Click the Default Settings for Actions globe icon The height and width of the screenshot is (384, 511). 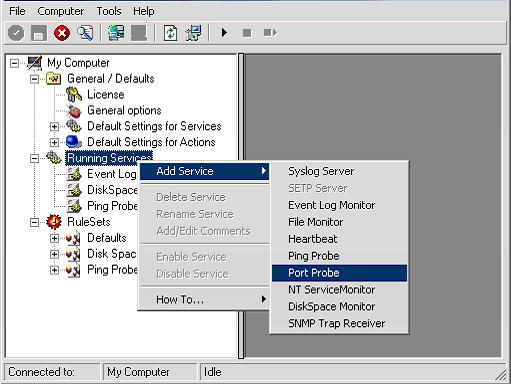click(x=74, y=142)
